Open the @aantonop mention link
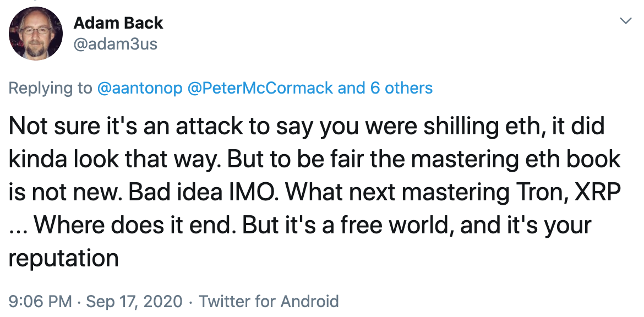 (x=139, y=88)
